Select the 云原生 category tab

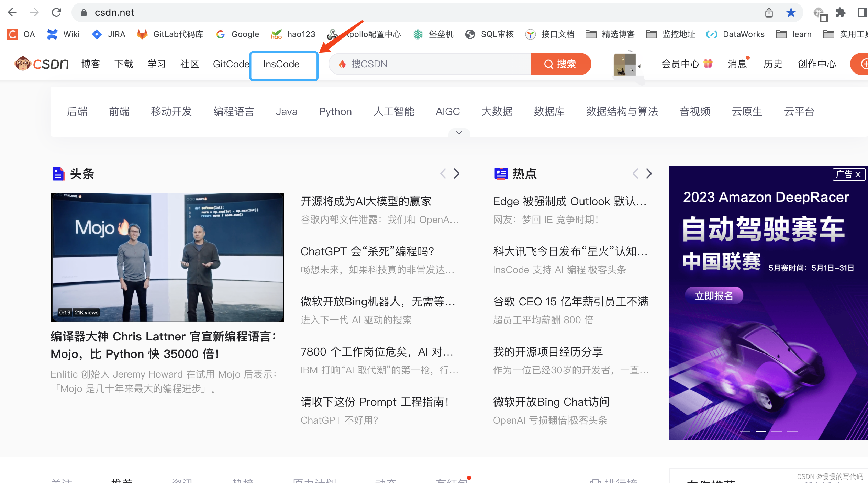point(747,112)
